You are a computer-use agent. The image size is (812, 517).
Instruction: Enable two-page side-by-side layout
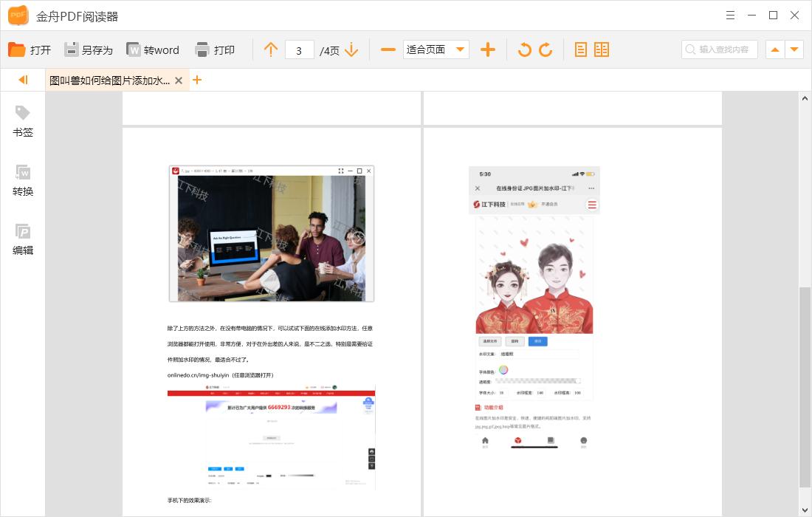[x=602, y=49]
